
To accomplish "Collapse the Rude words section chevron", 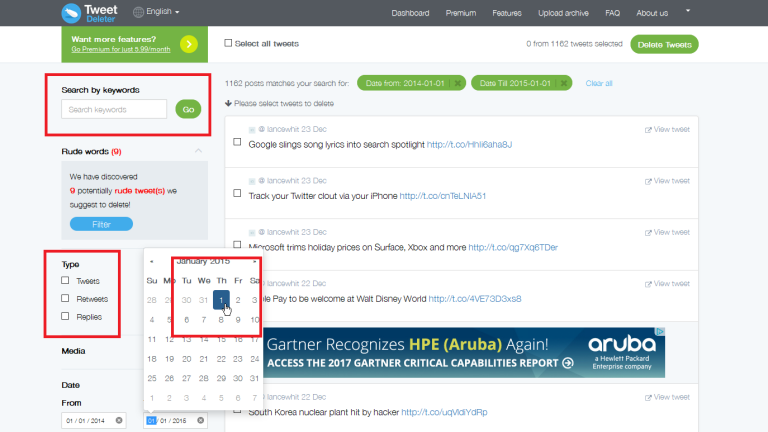I will 198,151.
